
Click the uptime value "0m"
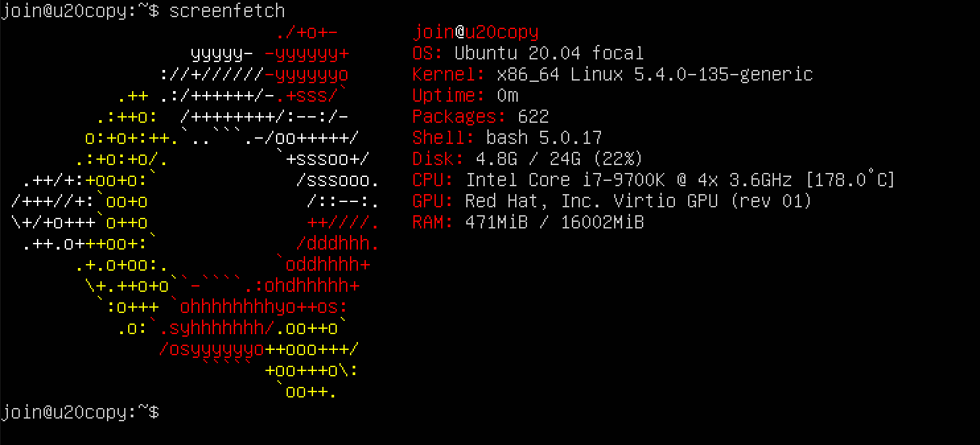507,96
